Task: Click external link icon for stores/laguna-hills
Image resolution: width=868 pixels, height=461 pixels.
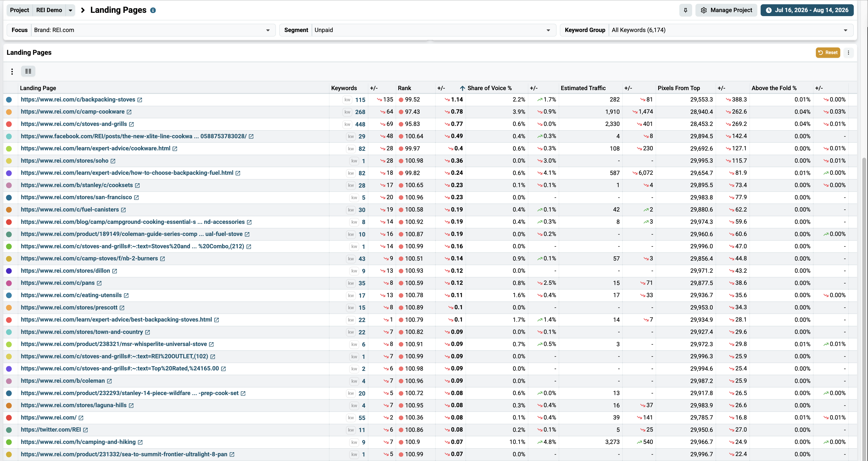Action: pyautogui.click(x=131, y=405)
